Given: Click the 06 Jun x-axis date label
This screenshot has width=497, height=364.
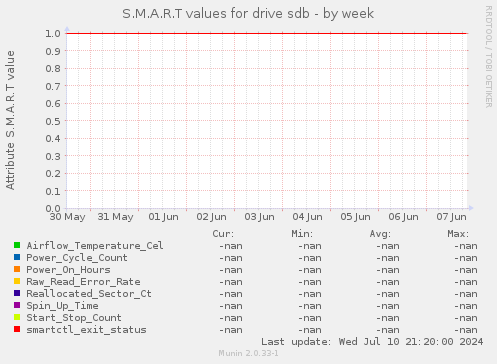Looking at the screenshot, I should [403, 217].
